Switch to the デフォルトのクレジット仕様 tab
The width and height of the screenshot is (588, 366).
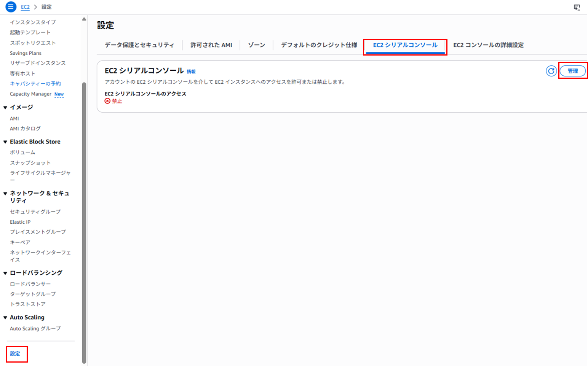(319, 45)
